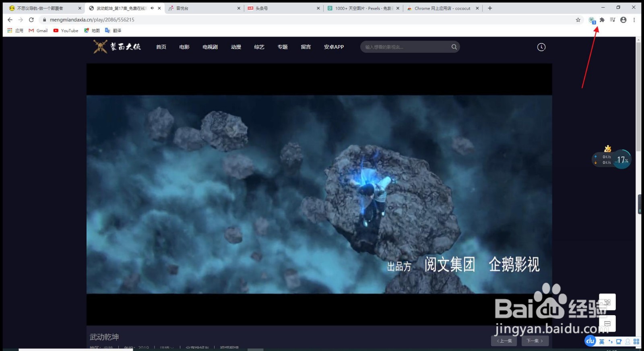Open the extension icon with badge 1
Image resolution: width=644 pixels, height=351 pixels.
(x=592, y=20)
